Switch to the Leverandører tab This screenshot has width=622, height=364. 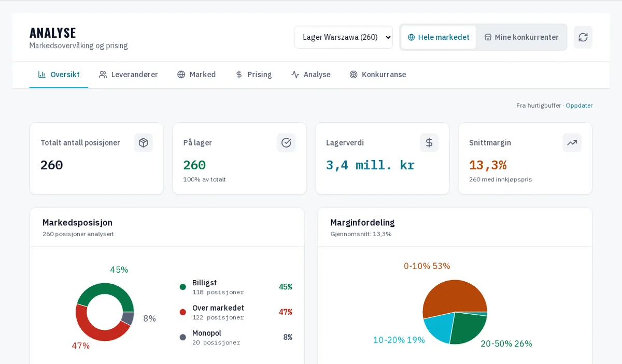click(x=128, y=75)
